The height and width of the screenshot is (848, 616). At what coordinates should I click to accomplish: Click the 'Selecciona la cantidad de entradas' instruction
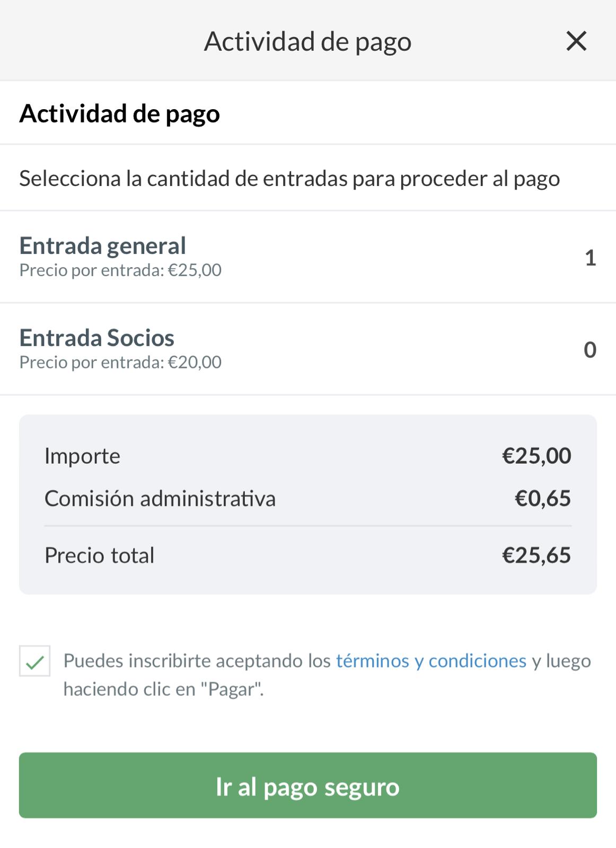289,179
